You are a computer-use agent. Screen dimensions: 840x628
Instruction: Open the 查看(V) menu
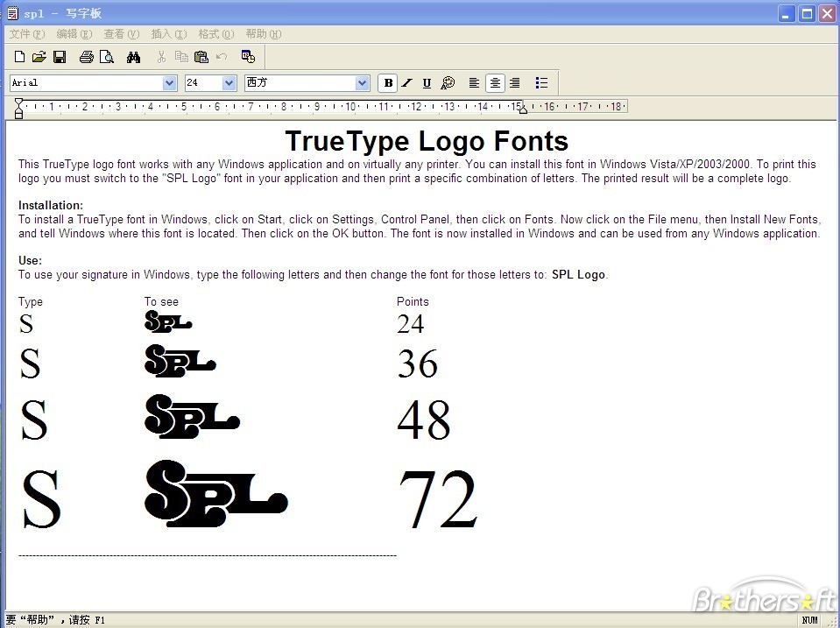point(122,34)
